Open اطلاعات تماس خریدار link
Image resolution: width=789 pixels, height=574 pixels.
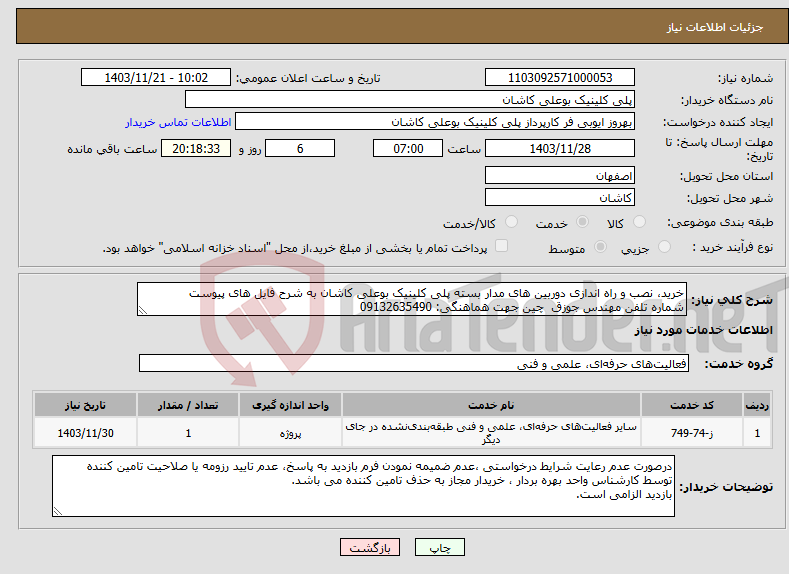click(x=178, y=122)
